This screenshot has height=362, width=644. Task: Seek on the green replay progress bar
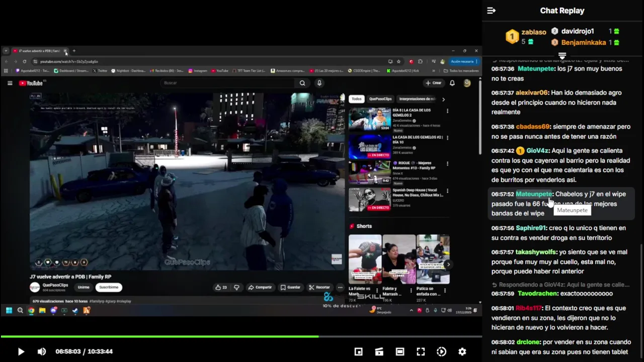point(240,336)
